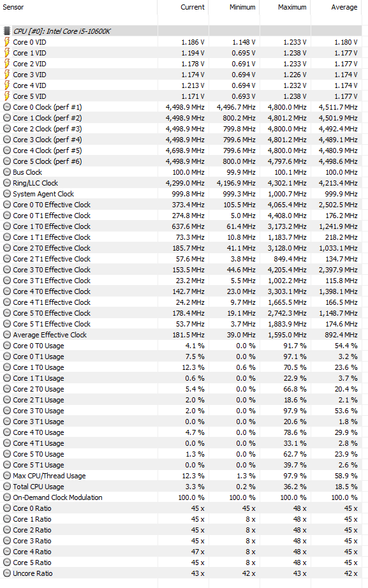Screen dimensions: 368x588
Task: Select the Max CPU/Thread Usage row
Action: pyautogui.click(x=181, y=476)
